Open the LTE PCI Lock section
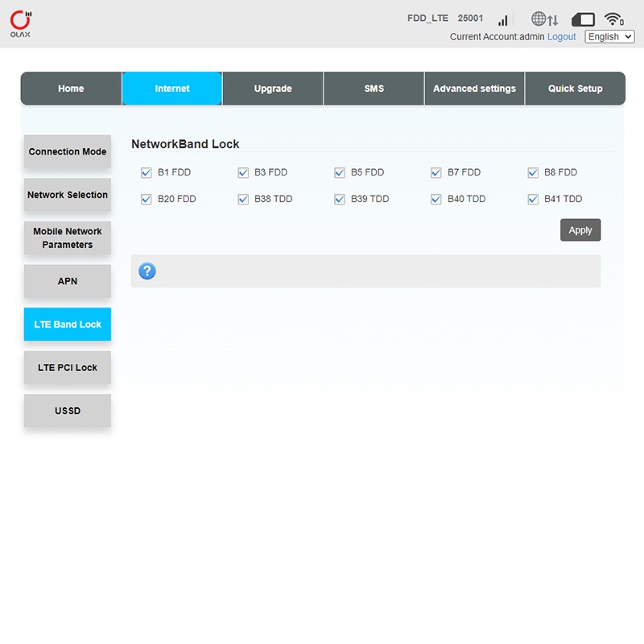 [x=68, y=368]
